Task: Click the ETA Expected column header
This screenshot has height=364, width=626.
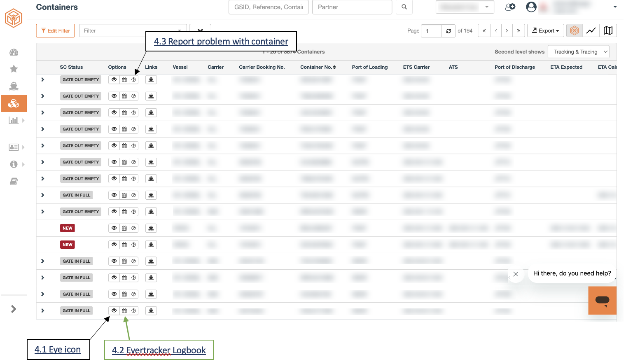Action: pos(566,67)
